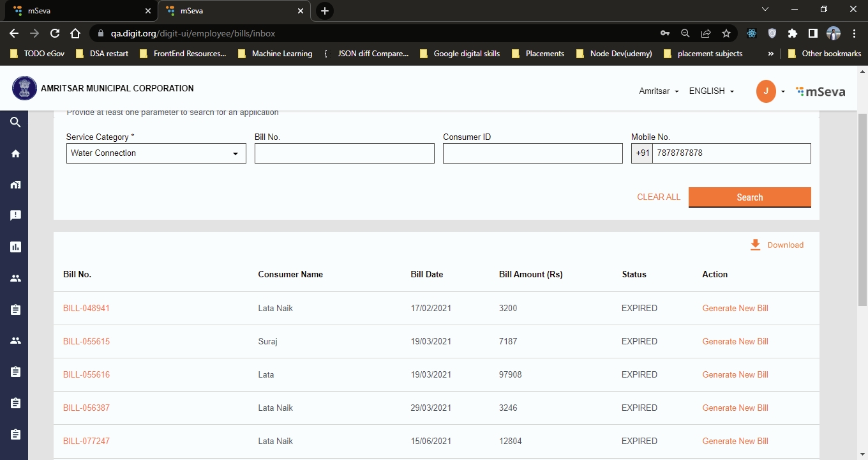
Task: Open the bar chart dashboard icon
Action: (15, 247)
